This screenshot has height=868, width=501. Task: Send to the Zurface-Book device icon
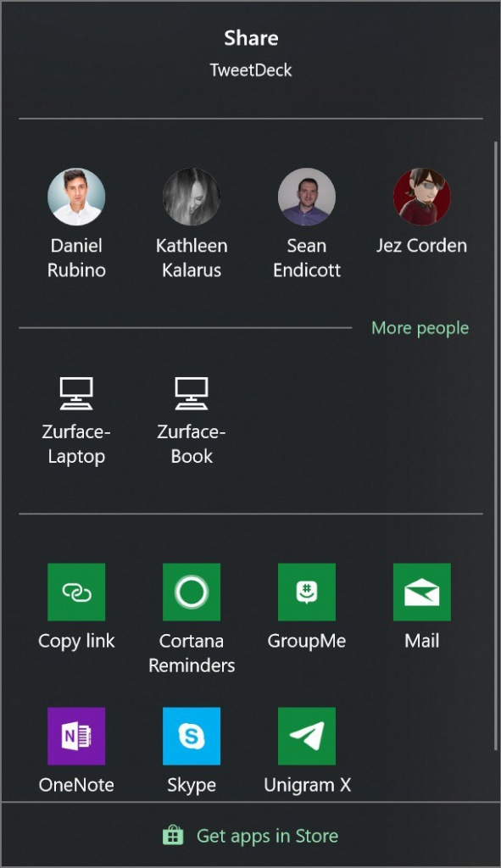[192, 393]
